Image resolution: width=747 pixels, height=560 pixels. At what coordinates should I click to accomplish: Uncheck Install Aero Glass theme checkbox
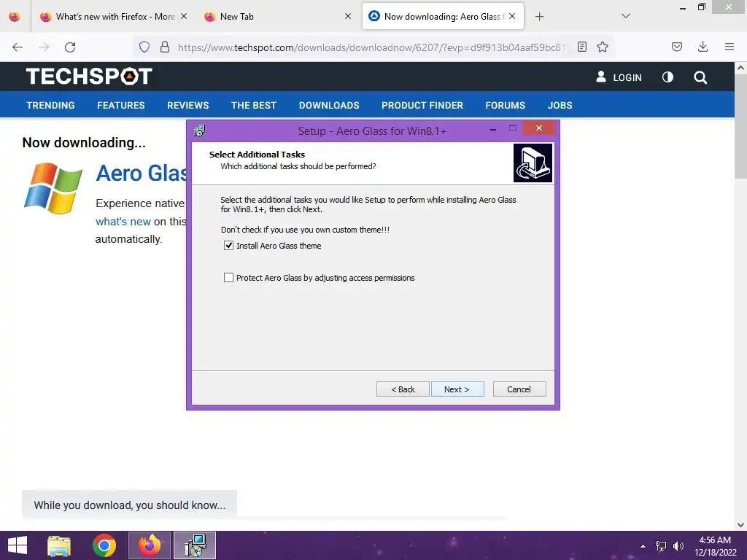click(228, 246)
